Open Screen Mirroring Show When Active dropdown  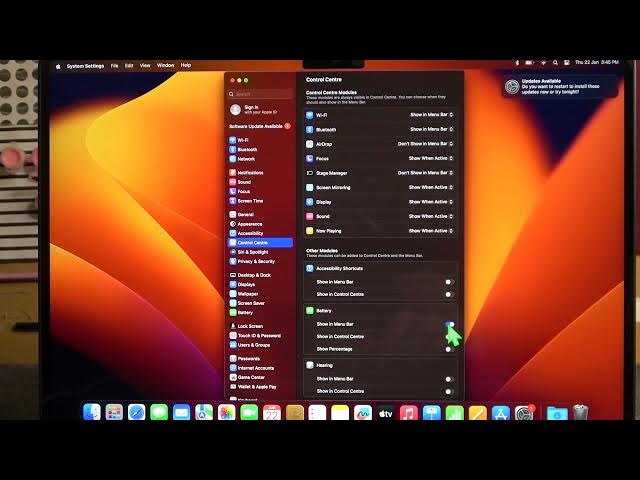pyautogui.click(x=431, y=187)
